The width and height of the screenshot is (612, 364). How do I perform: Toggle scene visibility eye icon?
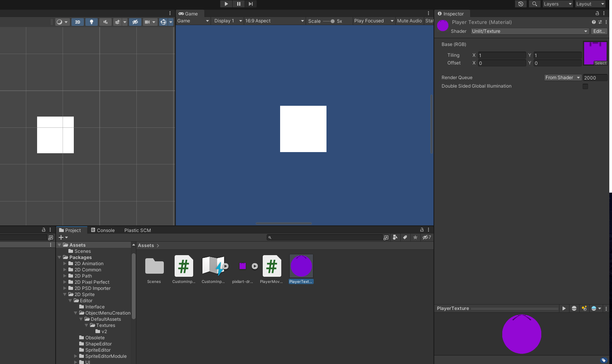point(135,22)
